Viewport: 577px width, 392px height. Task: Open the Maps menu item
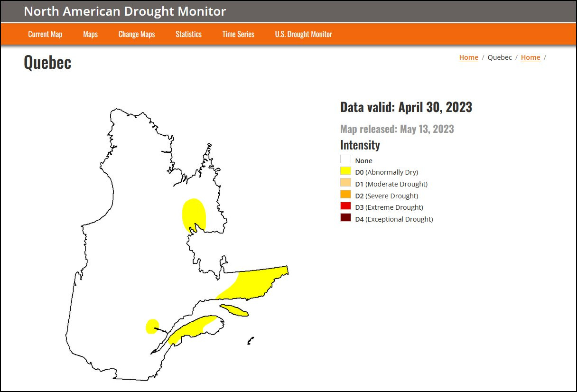[x=90, y=34]
